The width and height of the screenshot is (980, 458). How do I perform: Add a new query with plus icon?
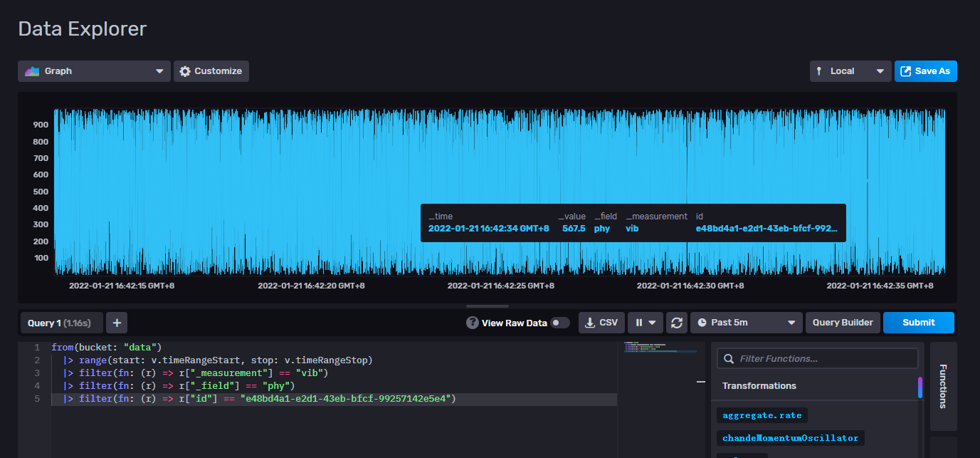117,323
